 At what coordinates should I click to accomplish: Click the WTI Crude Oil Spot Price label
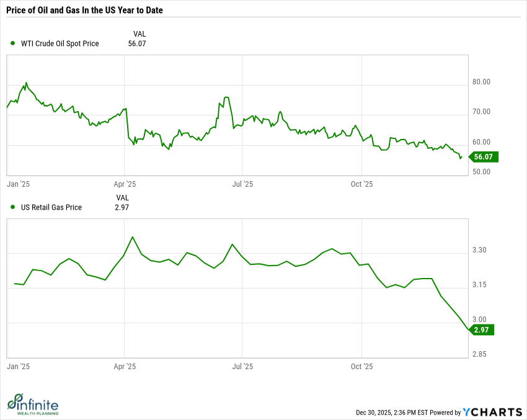pyautogui.click(x=60, y=43)
